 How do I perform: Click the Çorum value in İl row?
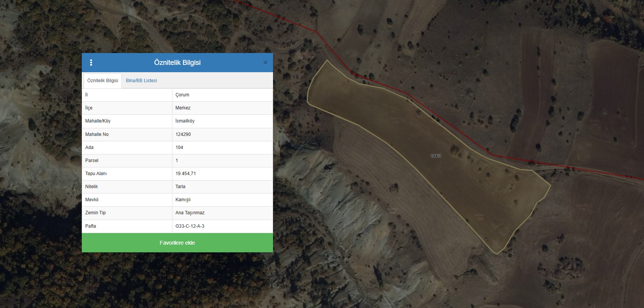pos(182,95)
